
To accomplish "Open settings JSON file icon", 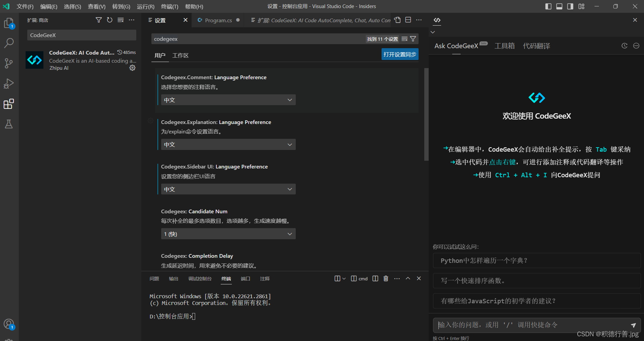I will (x=397, y=20).
